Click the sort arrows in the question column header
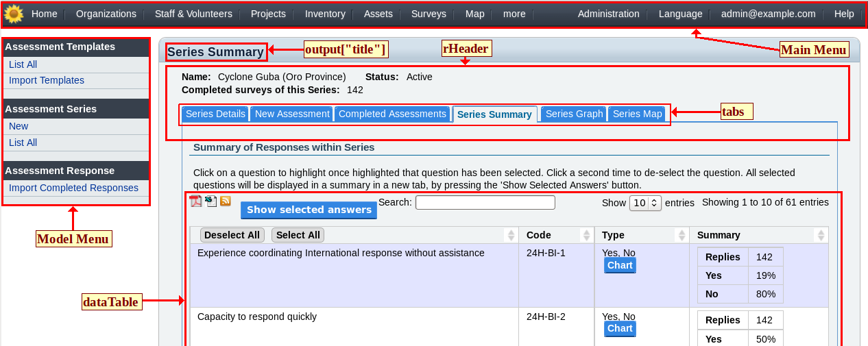Viewport: 868px width, 346px height. click(510, 235)
